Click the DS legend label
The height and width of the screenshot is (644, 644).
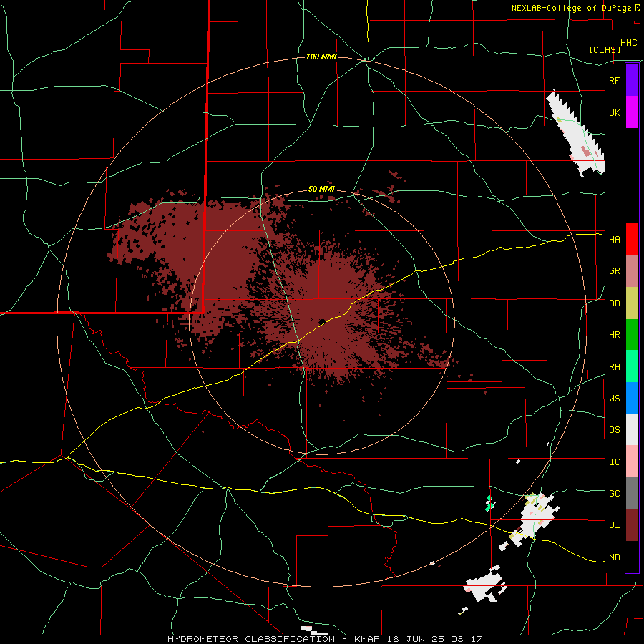tap(614, 430)
